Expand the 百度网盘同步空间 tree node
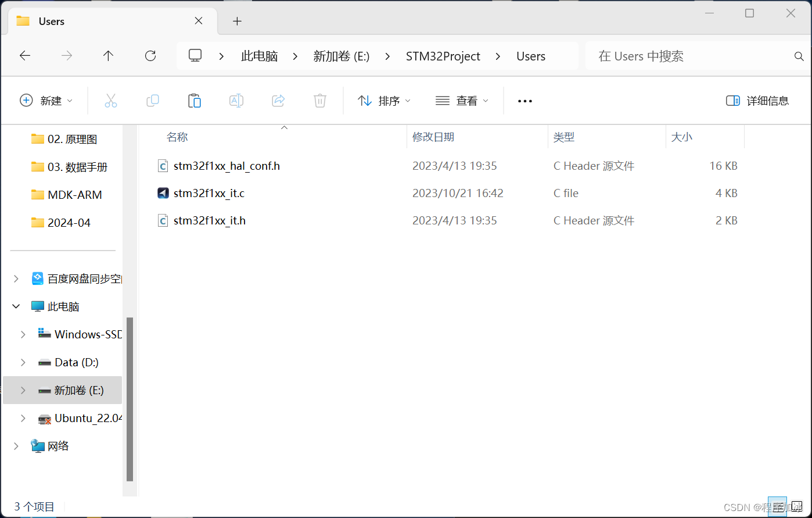The width and height of the screenshot is (812, 518). coord(16,279)
